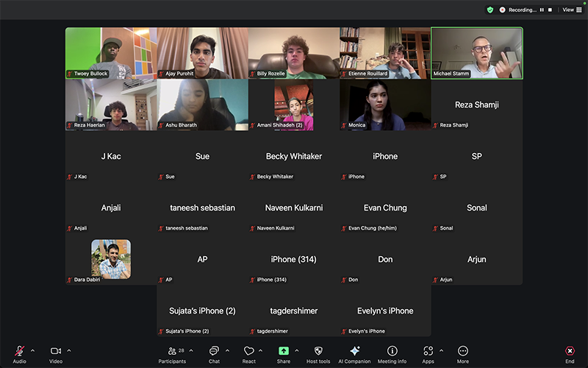Expand the caret next to Share

pyautogui.click(x=297, y=350)
